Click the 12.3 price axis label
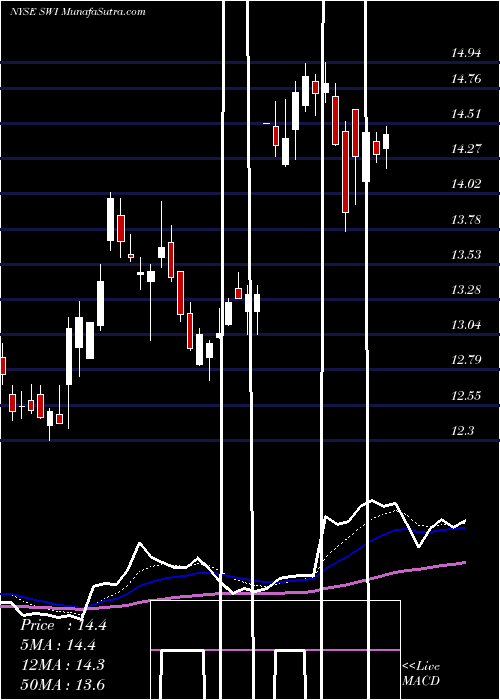Screen dimensions: 500x700 click(462, 431)
